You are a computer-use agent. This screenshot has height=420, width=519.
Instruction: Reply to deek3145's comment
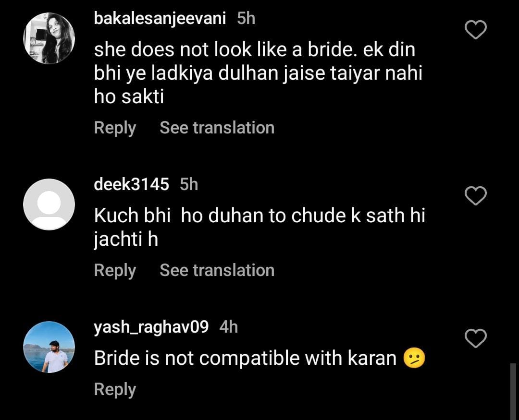pyautogui.click(x=115, y=270)
